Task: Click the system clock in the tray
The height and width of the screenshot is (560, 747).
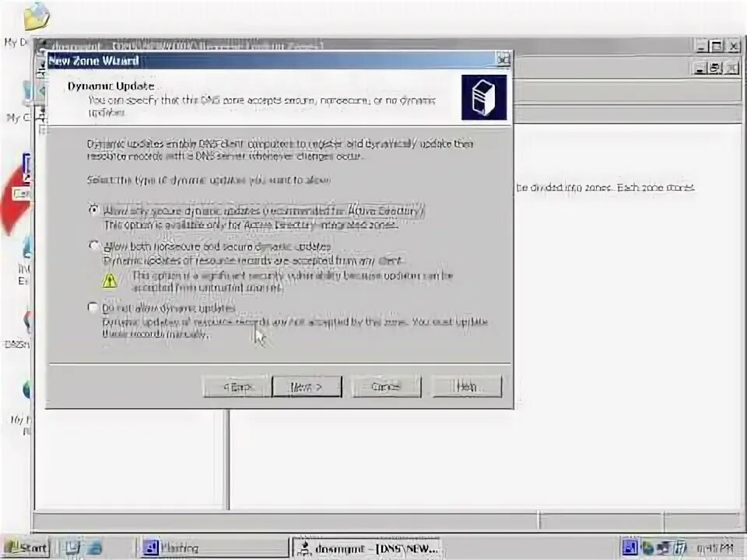Action: click(x=714, y=548)
